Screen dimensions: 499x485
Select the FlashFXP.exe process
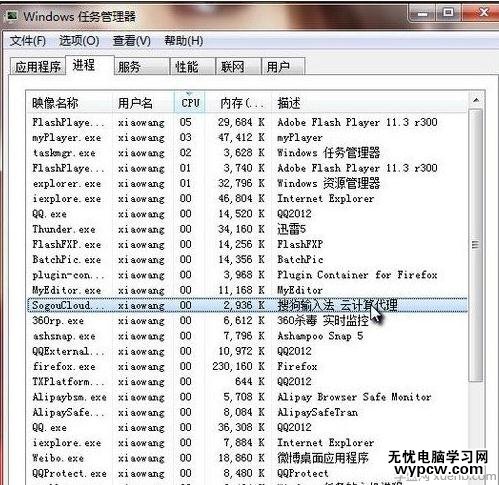coord(247,244)
